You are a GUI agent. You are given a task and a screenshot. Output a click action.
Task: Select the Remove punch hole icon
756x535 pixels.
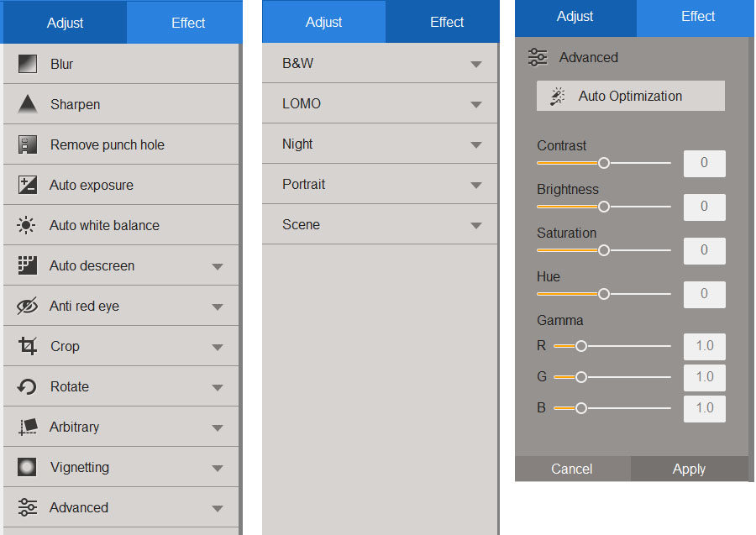[25, 144]
